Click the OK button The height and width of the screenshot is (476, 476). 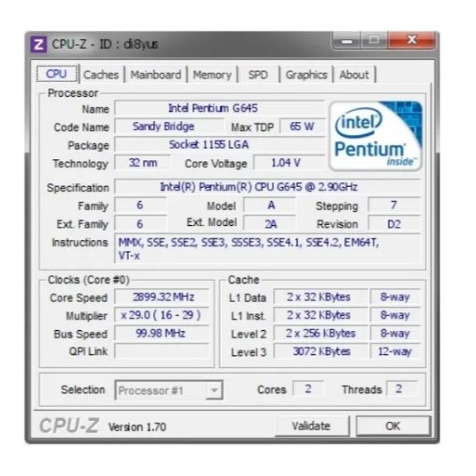coord(393,426)
